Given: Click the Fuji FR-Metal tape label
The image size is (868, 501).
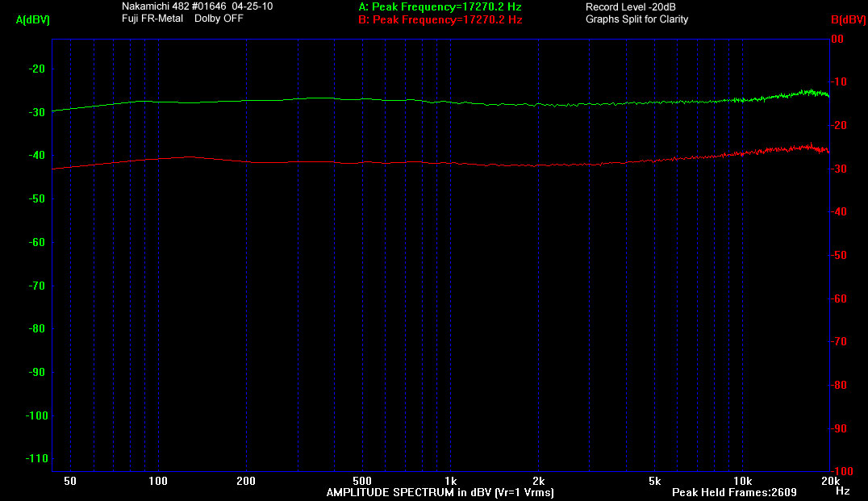Looking at the screenshot, I should coord(152,19).
